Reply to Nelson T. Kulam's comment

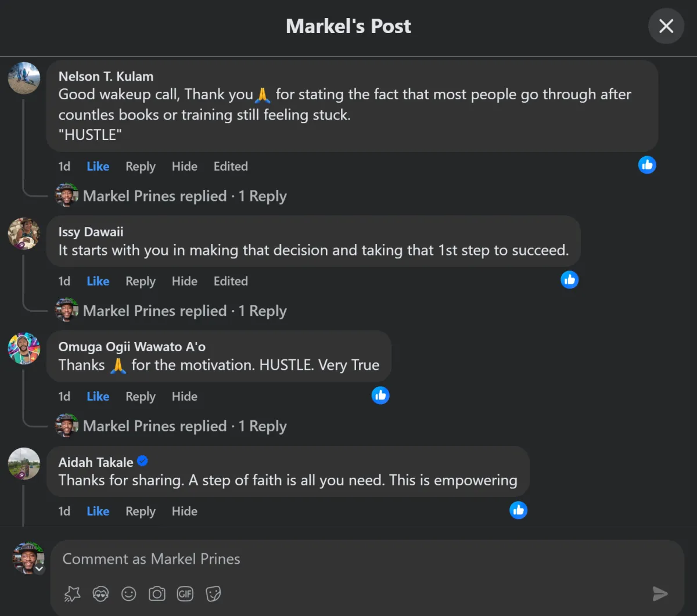pos(141,166)
